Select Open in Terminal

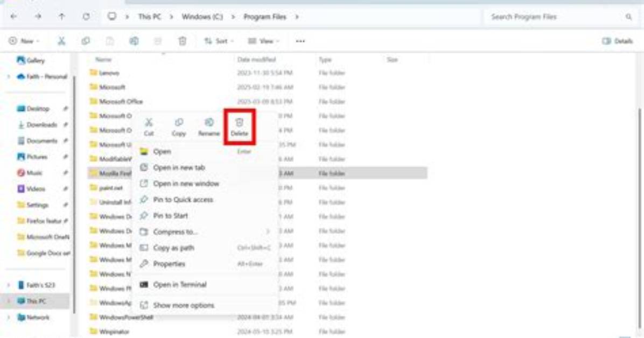[x=205, y=284]
